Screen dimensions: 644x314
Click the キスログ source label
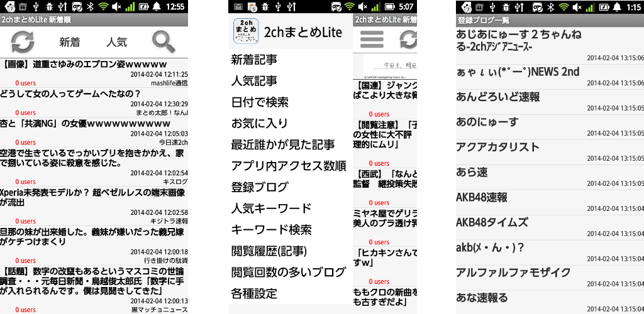[x=175, y=181]
